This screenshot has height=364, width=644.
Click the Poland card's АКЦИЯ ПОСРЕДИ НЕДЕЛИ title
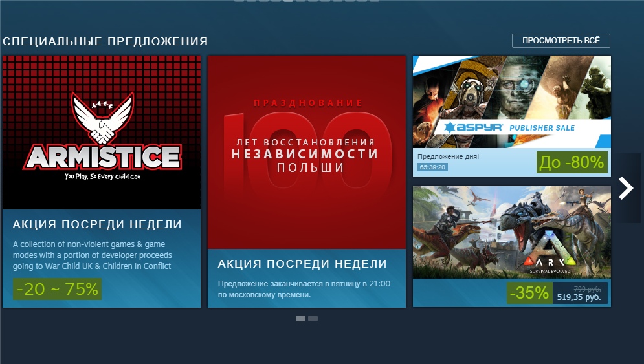(x=302, y=263)
